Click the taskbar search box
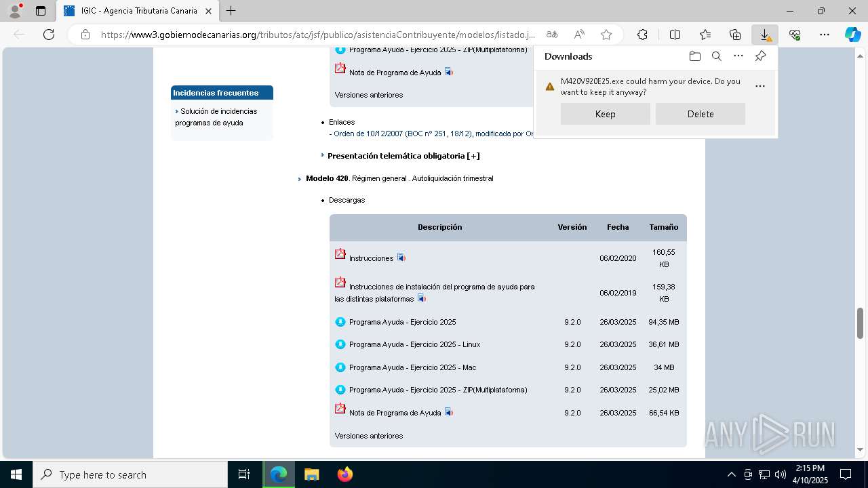868x488 pixels. (130, 474)
